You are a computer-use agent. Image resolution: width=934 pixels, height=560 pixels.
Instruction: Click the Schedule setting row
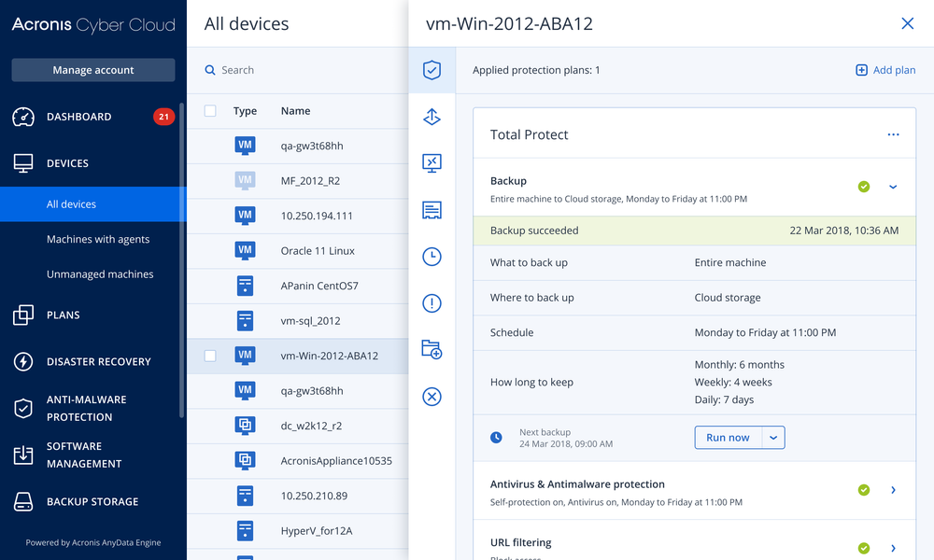[694, 332]
